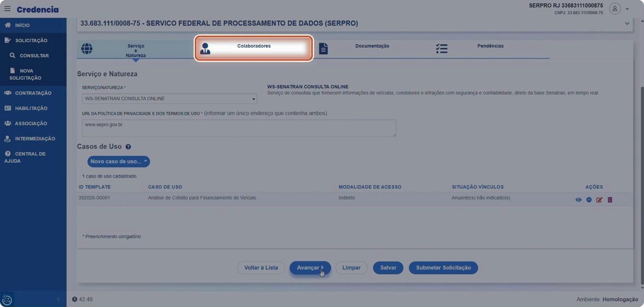This screenshot has width=644, height=307.
Task: Click Submeter Solicitação button
Action: 443,268
